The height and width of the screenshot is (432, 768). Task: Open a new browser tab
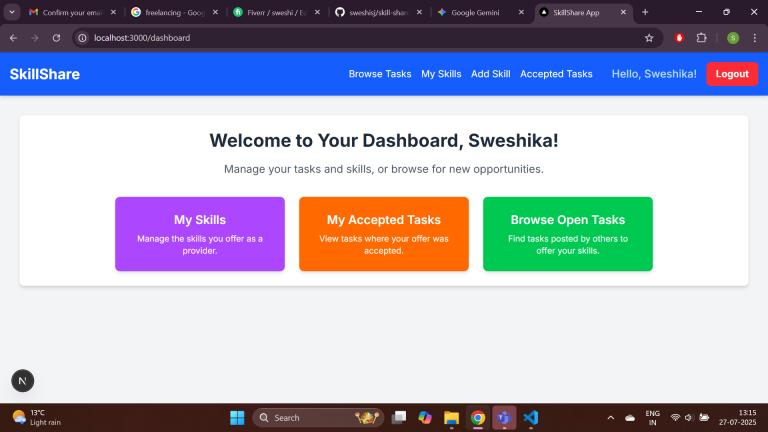645,12
